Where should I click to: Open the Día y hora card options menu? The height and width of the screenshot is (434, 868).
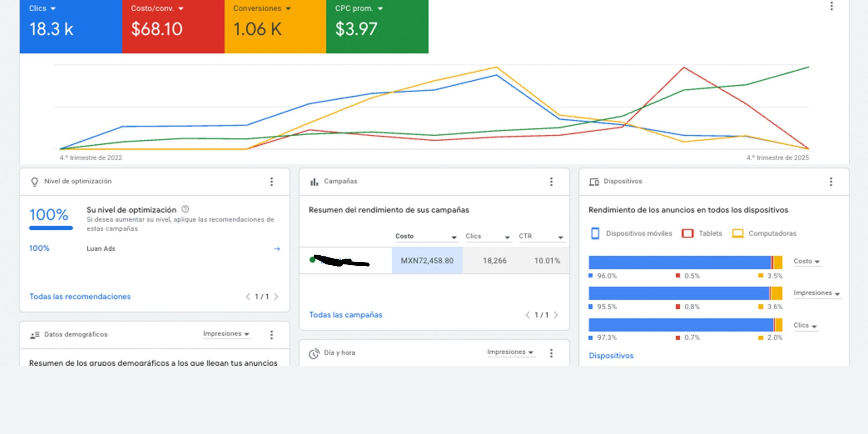pos(551,353)
